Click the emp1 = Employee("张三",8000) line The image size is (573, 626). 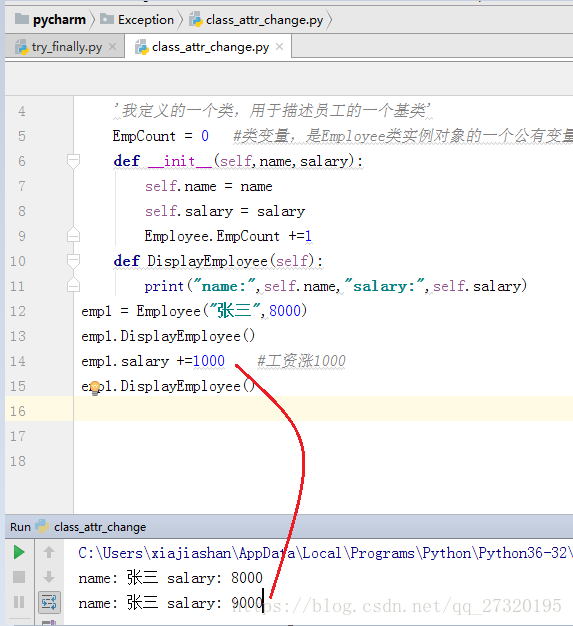194,311
